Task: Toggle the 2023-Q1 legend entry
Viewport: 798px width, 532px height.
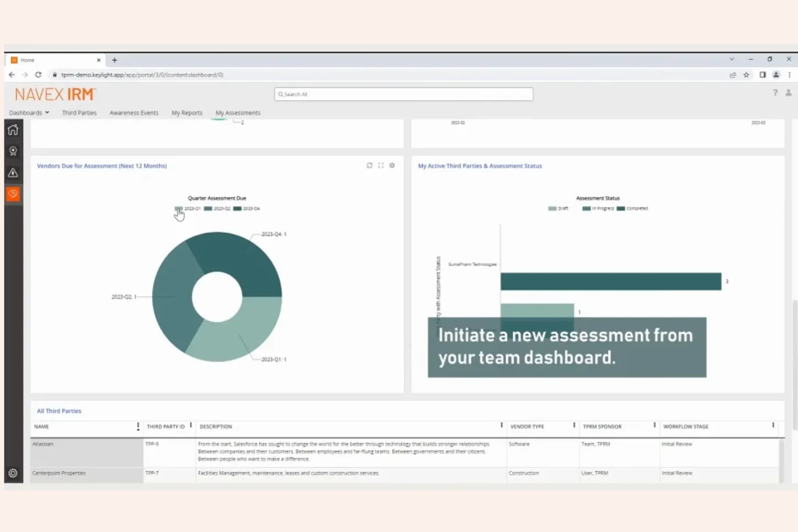Action: click(x=188, y=209)
